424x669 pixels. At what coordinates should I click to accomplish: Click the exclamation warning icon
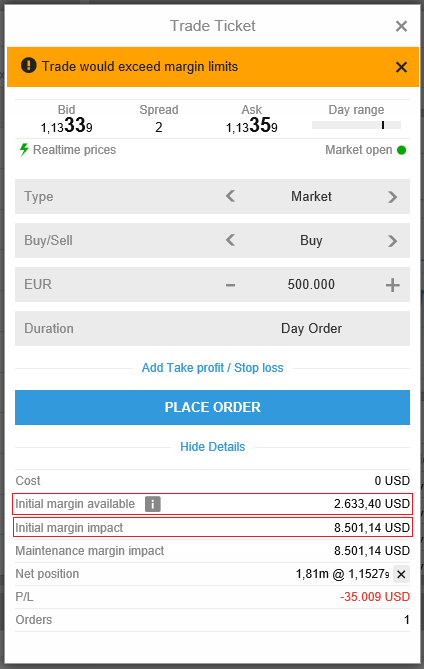(x=29, y=65)
